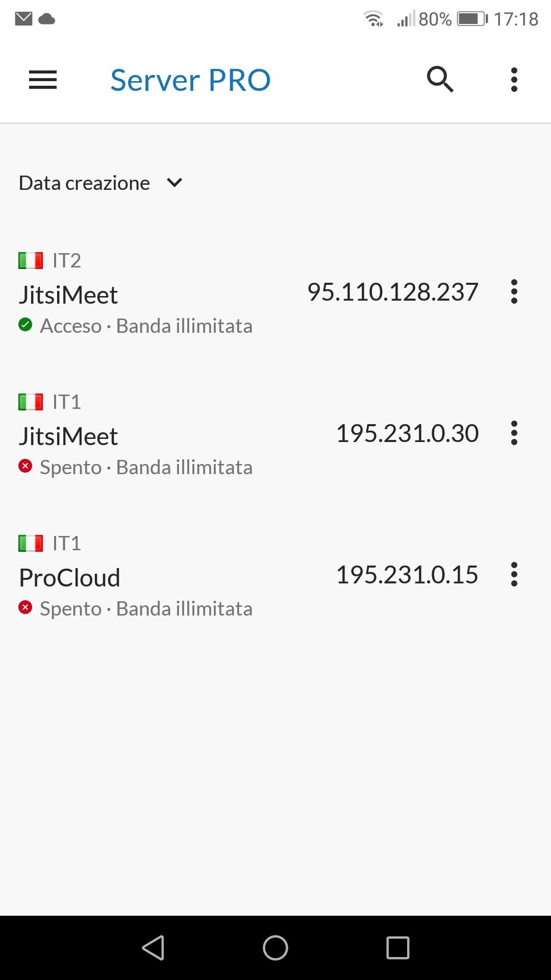This screenshot has height=980, width=551.
Task: Click the chevron beside Data creazione
Action: [x=174, y=183]
